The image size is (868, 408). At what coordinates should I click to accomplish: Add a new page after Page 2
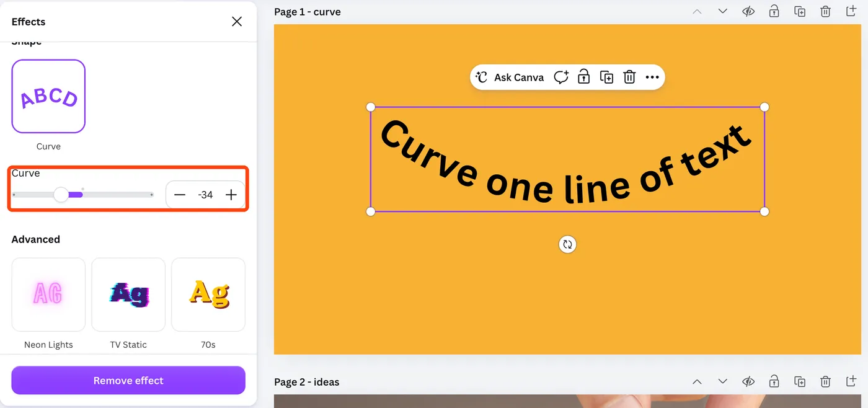851,381
